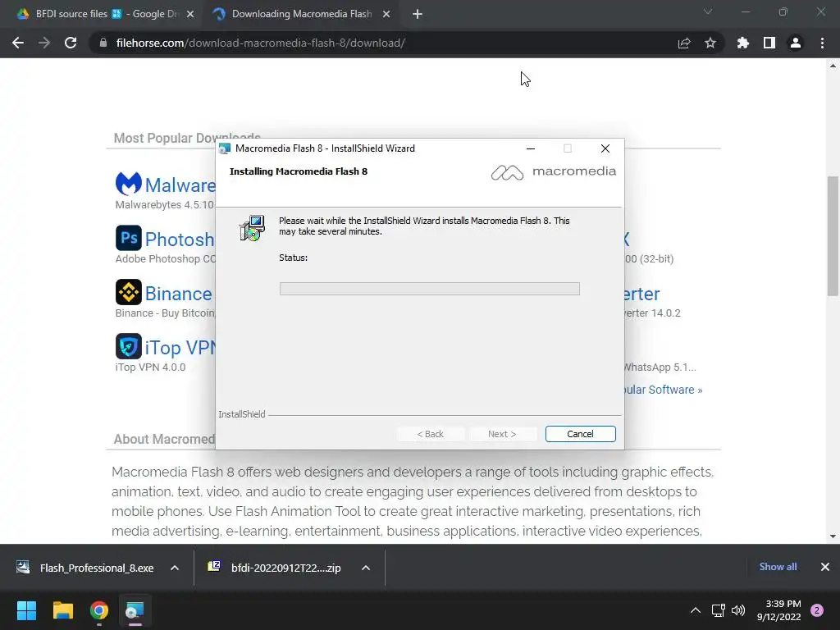Click Flash_Professional_8.exe download item
This screenshot has height=630, width=840.
point(85,568)
